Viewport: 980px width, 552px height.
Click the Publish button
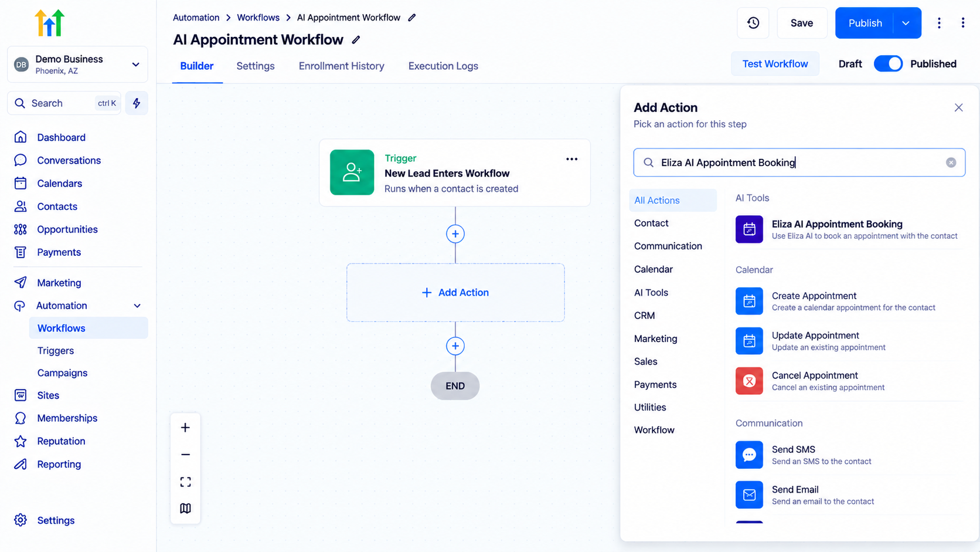pyautogui.click(x=865, y=23)
